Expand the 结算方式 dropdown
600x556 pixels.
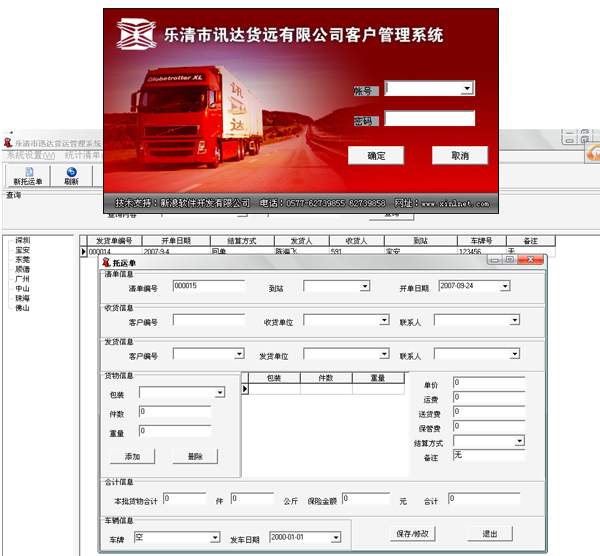(519, 441)
